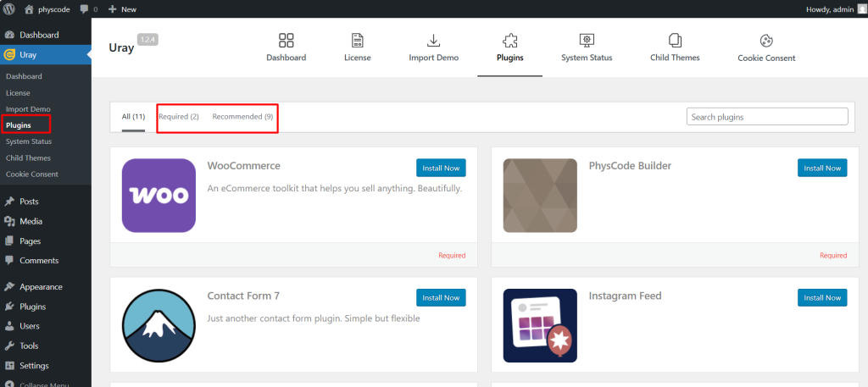
Task: Click the Appearance paintbrush icon
Action: pos(9,287)
